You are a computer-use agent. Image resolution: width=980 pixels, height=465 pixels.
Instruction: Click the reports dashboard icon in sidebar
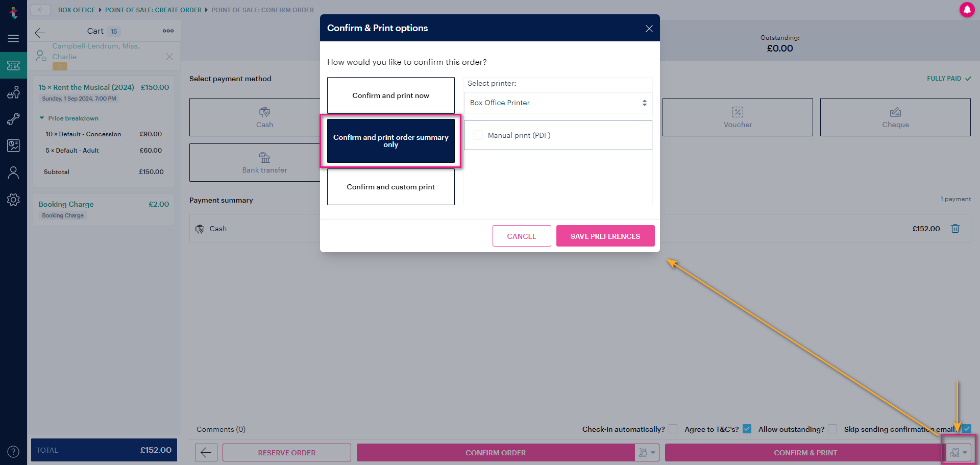(x=13, y=145)
